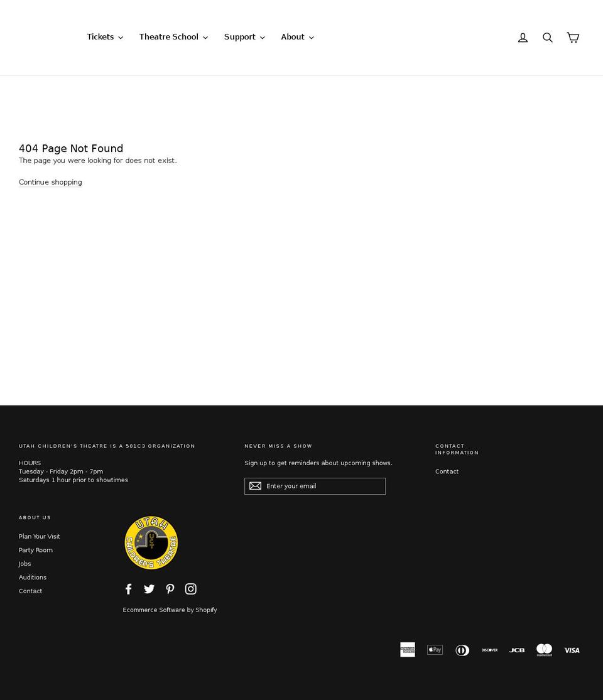Visit the Facebook page icon
603x700 pixels.
tap(129, 589)
